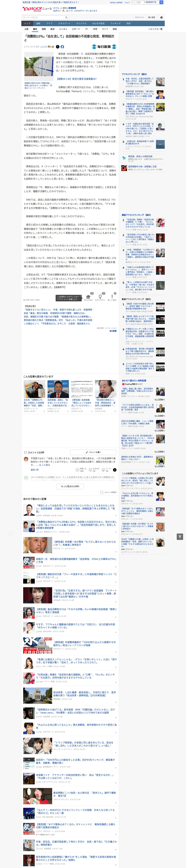Click the なるほど reaction icon

91,470
